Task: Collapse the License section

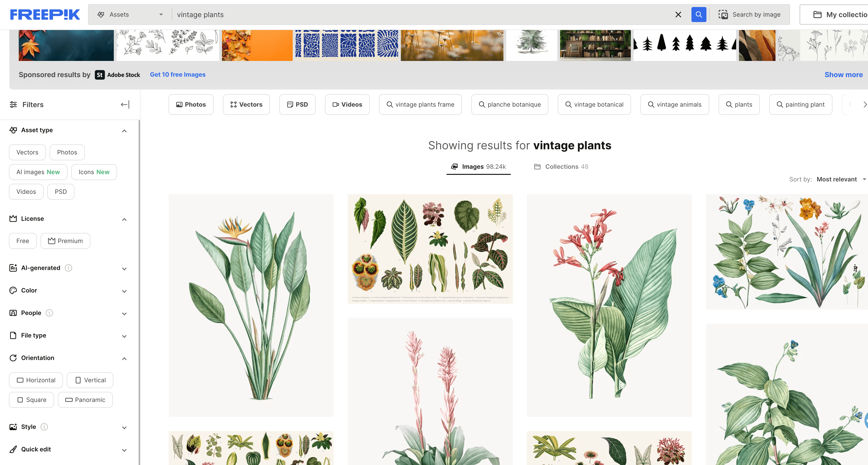Action: click(124, 219)
